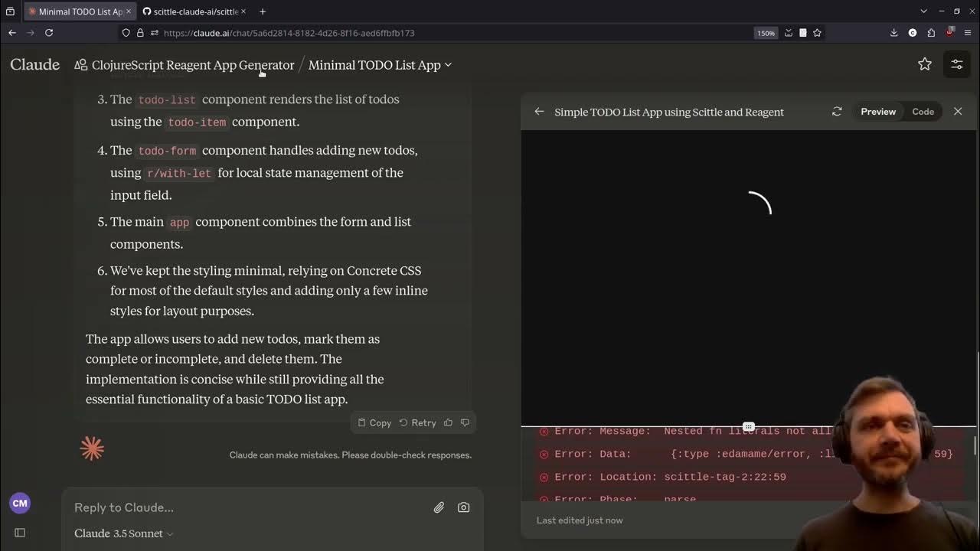The image size is (980, 551).
Task: Retry the assistant response
Action: 417,422
